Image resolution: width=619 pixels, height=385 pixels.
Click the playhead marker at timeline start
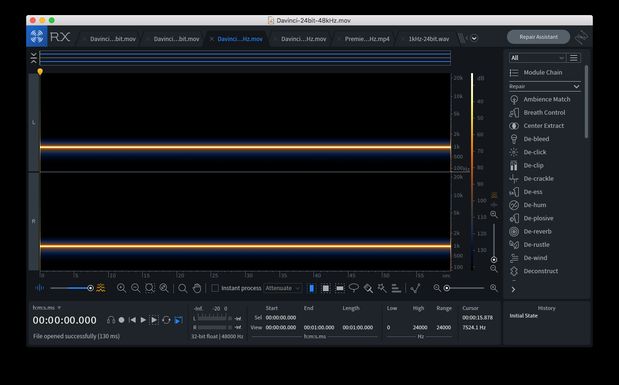click(40, 71)
